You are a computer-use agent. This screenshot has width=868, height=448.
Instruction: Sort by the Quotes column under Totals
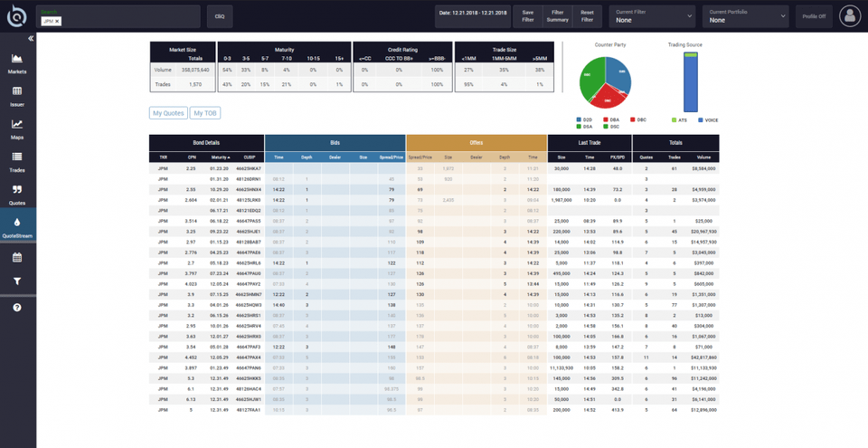(646, 157)
